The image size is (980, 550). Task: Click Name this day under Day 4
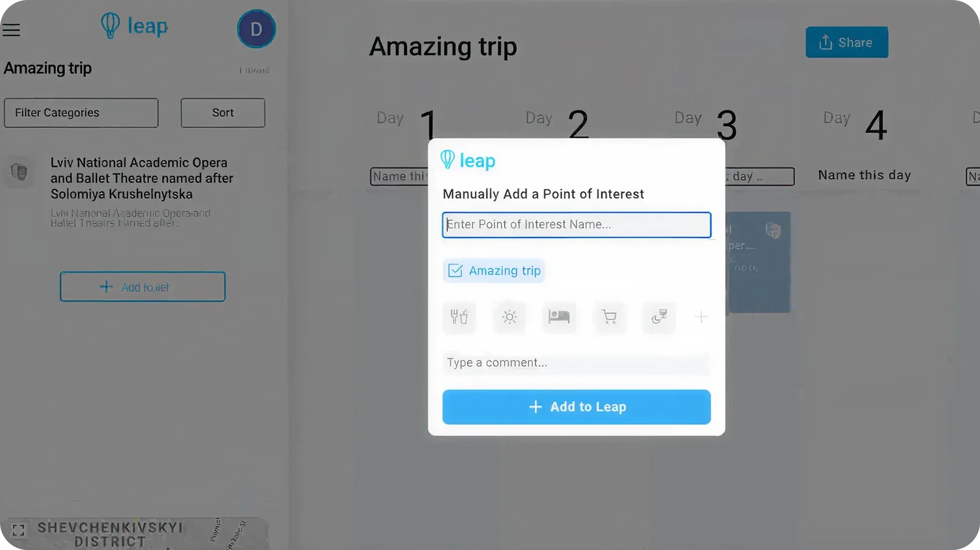coord(864,175)
